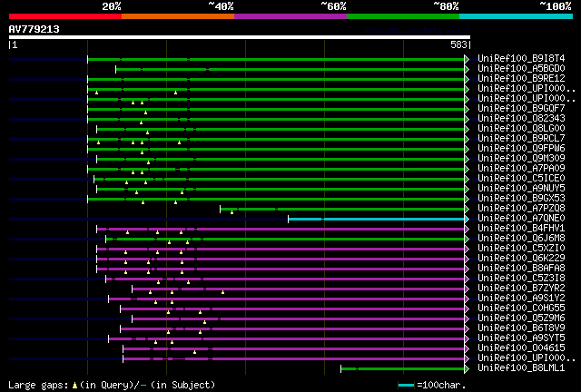Select the green ~80% identity legend segment

(403, 16)
